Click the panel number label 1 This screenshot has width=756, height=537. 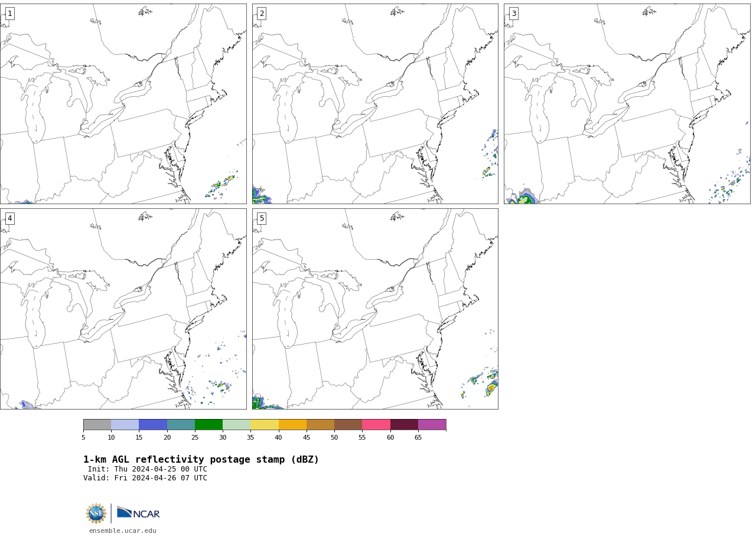9,14
